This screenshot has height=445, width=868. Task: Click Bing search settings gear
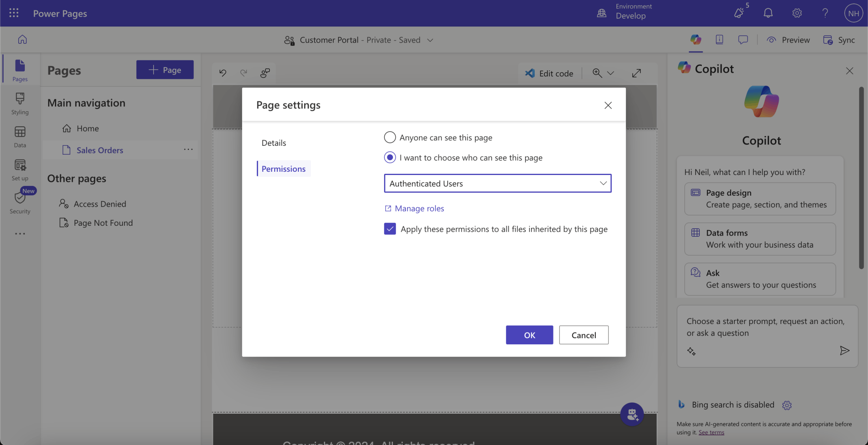coord(787,405)
